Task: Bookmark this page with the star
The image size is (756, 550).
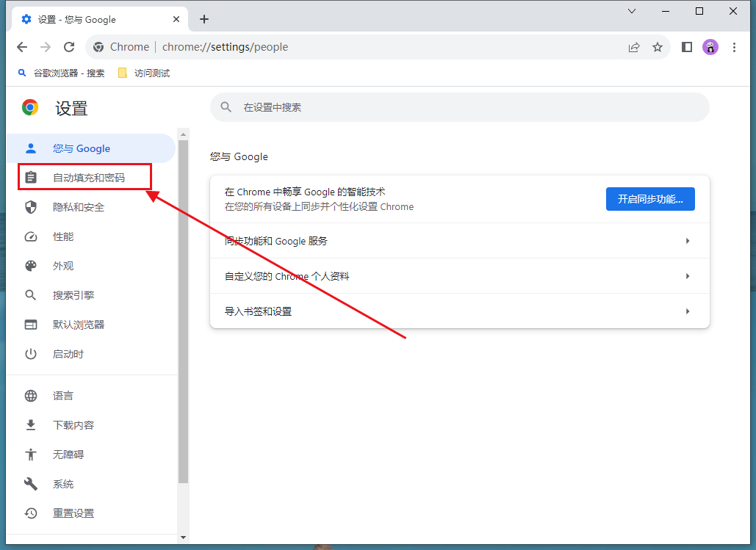Action: click(657, 47)
